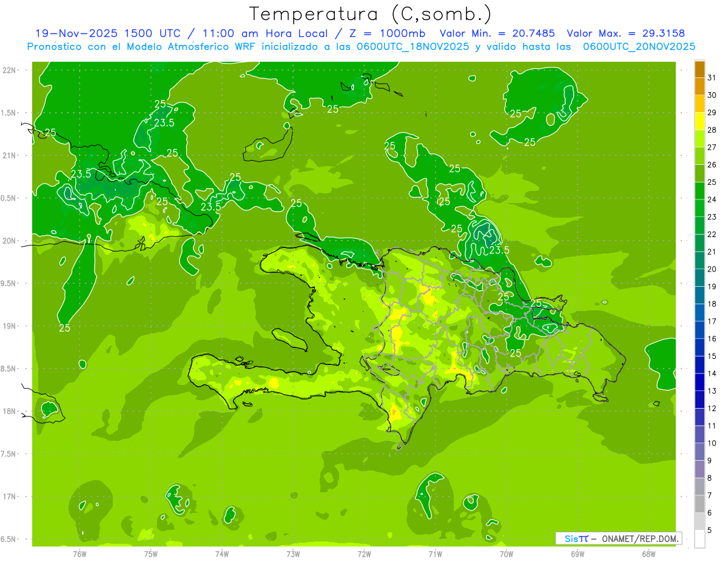This screenshot has height=562, width=728.
Task: Click the "72W" longitude label
Action: point(364,554)
